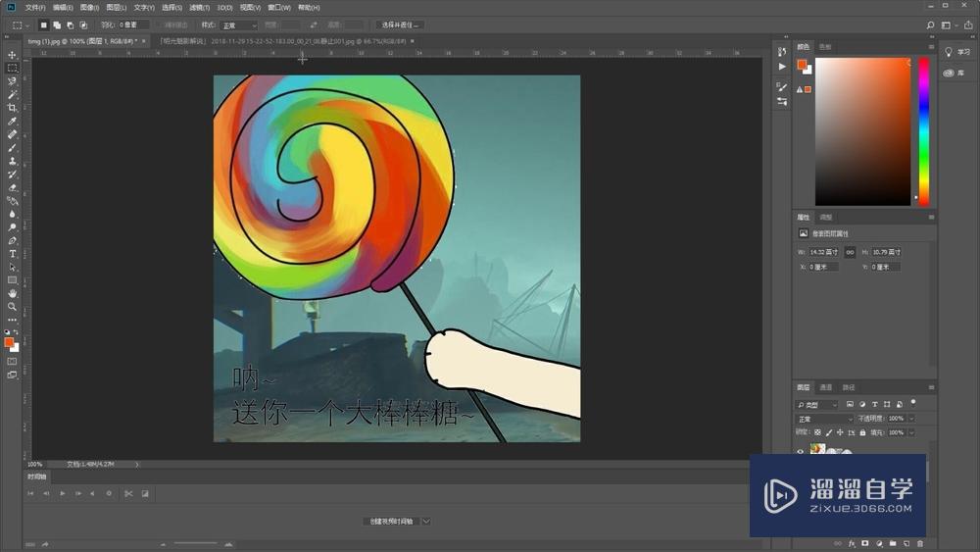Expand the create video timeline dropdown arrow

click(x=426, y=522)
